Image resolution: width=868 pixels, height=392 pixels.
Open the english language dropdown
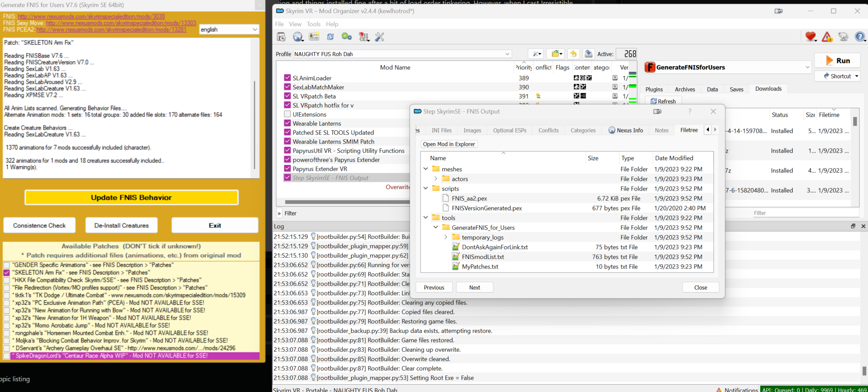(x=229, y=29)
